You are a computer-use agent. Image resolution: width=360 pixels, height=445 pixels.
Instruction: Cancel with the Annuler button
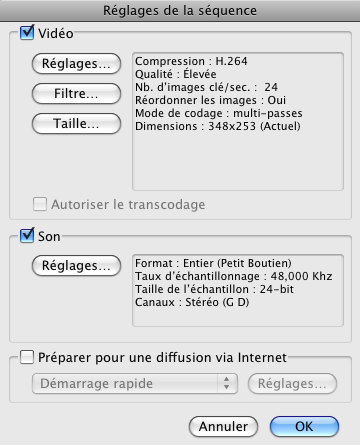223,426
